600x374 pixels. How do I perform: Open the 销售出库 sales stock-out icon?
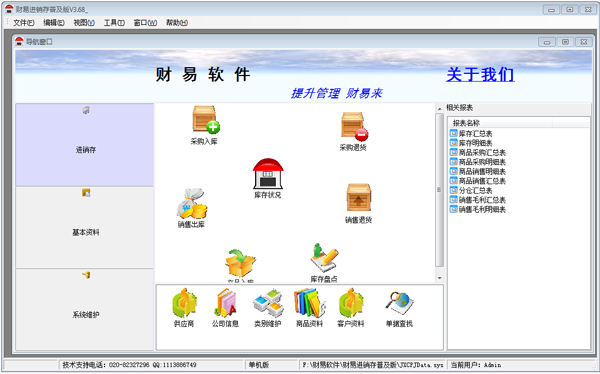point(192,203)
